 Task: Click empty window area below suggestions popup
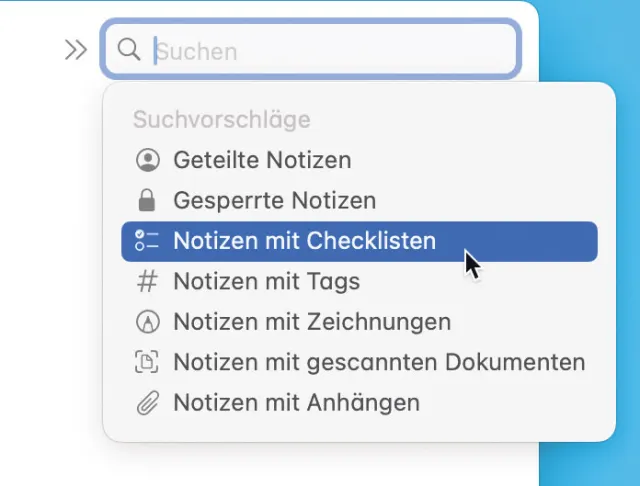[300, 465]
